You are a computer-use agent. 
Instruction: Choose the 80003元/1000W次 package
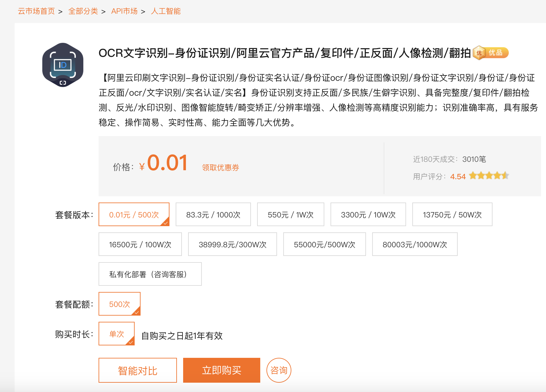pyautogui.click(x=415, y=244)
